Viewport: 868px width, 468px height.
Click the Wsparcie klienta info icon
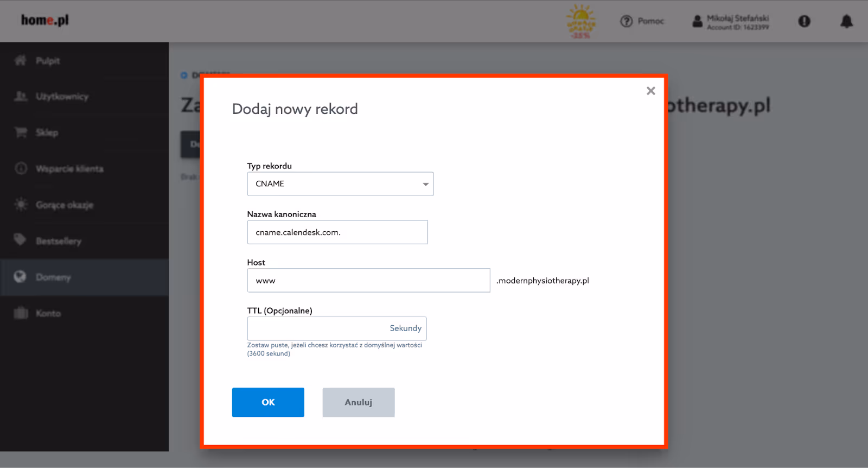[21, 168]
